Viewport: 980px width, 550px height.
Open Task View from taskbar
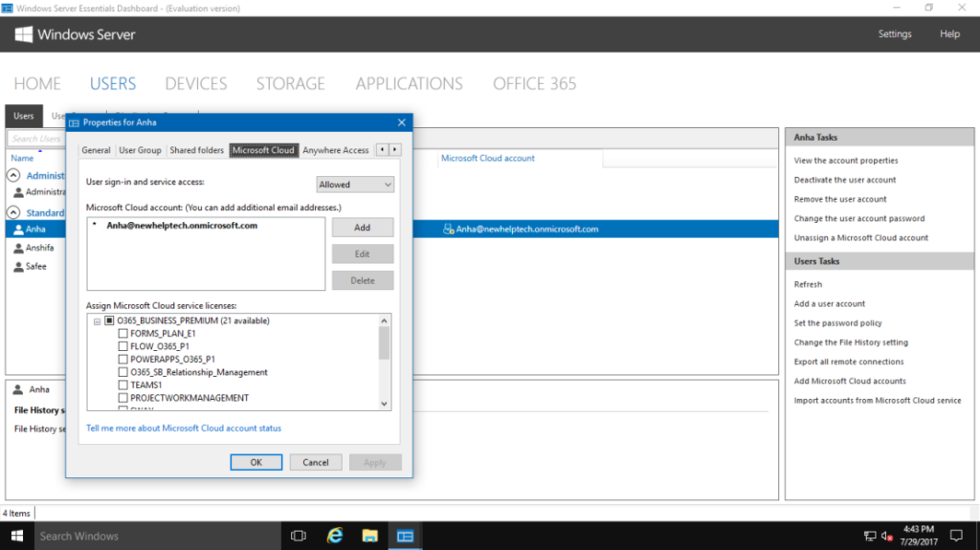299,536
